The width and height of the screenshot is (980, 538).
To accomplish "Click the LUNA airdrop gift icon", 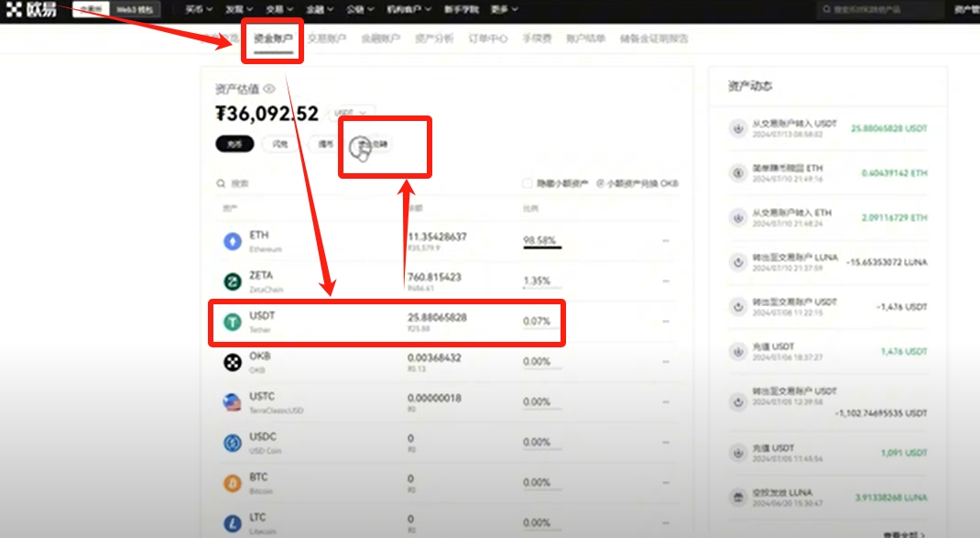I will point(737,497).
